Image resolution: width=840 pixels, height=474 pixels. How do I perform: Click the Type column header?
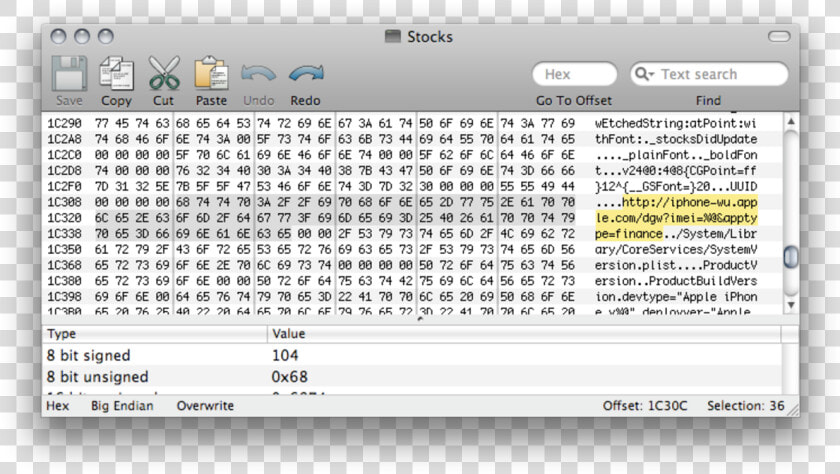(155, 334)
